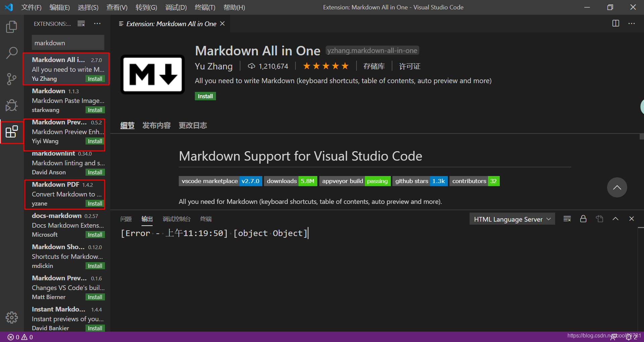This screenshot has height=342, width=644.
Task: Open the 查看(V) menu
Action: [117, 7]
